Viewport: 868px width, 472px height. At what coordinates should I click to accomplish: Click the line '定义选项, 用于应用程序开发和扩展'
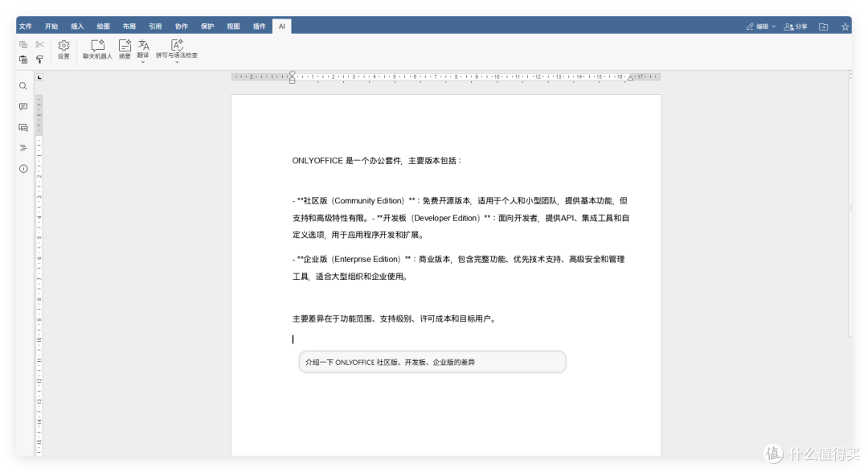coord(358,234)
